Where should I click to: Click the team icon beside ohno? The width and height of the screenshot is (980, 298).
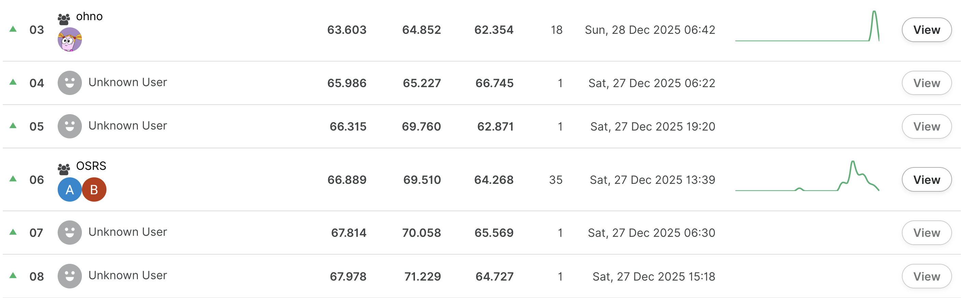pos(63,18)
